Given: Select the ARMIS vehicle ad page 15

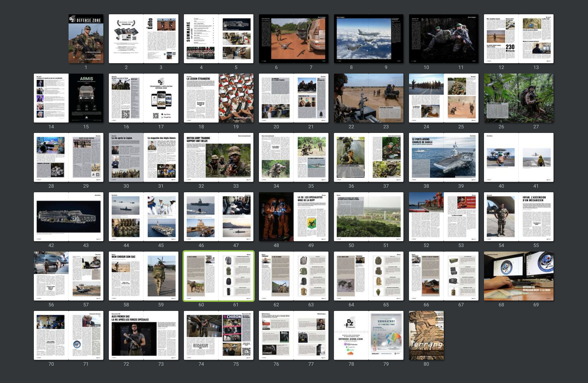Looking at the screenshot, I should 86,98.
